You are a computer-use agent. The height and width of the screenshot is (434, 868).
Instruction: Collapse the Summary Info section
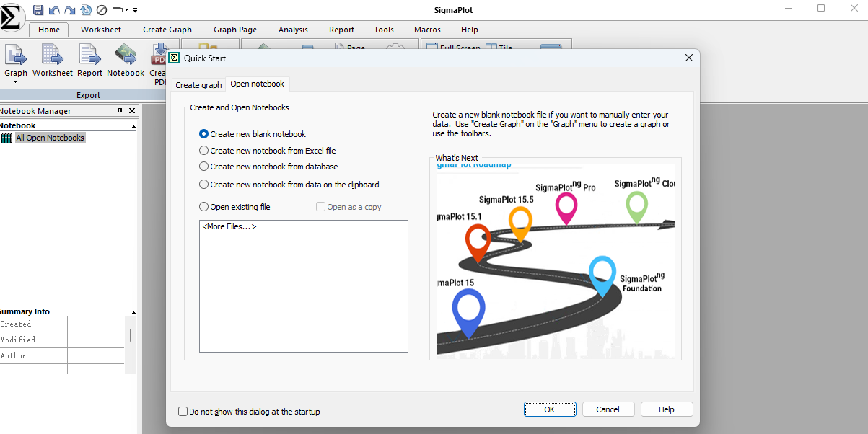pos(133,312)
